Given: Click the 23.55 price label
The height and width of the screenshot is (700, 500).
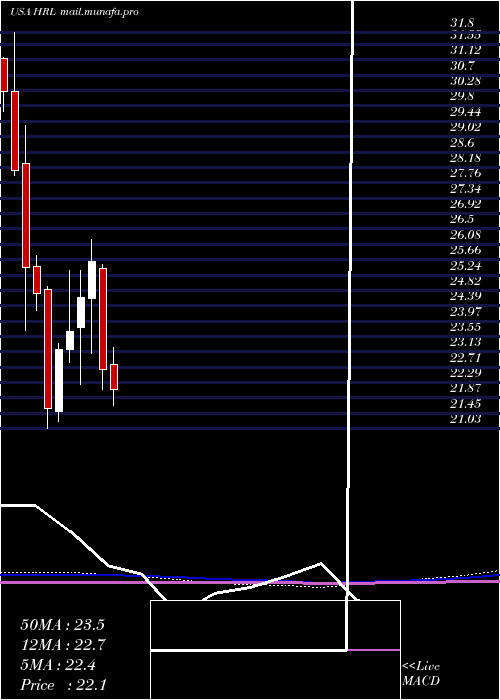Looking at the screenshot, I should (466, 327).
